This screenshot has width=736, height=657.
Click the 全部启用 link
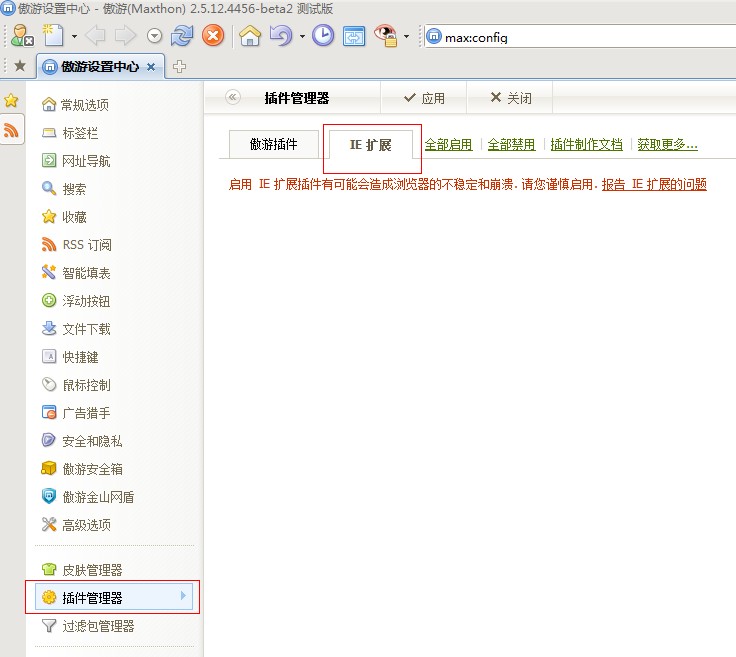tap(448, 145)
